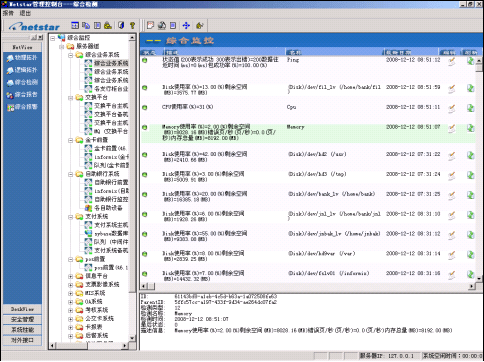Collapse the 综合监控 root tree node

click(x=53, y=38)
